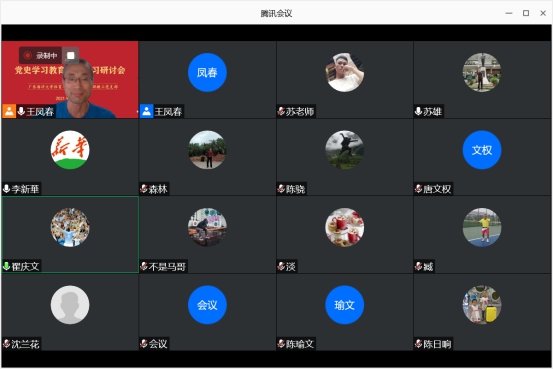The image size is (553, 369).
Task: Click the 腾讯会议 window title
Action: (276, 13)
